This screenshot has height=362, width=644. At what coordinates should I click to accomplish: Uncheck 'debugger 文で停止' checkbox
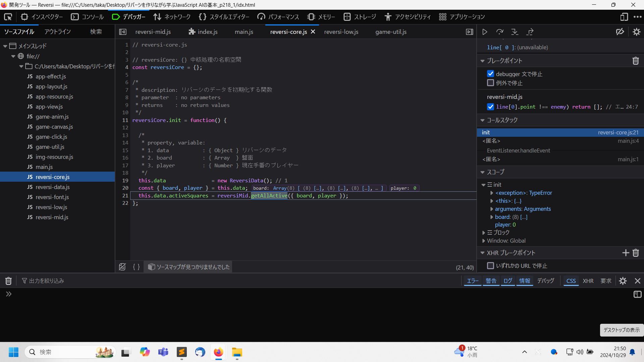coord(490,74)
